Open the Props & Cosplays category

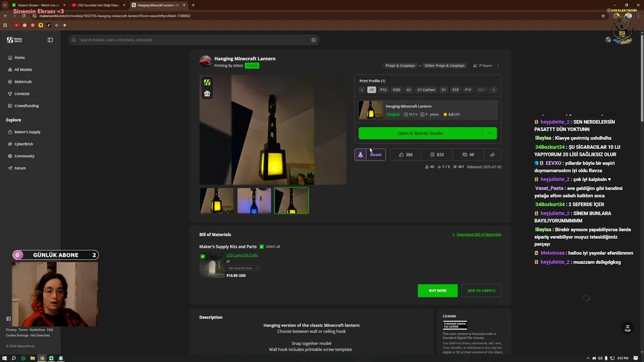pyautogui.click(x=400, y=65)
